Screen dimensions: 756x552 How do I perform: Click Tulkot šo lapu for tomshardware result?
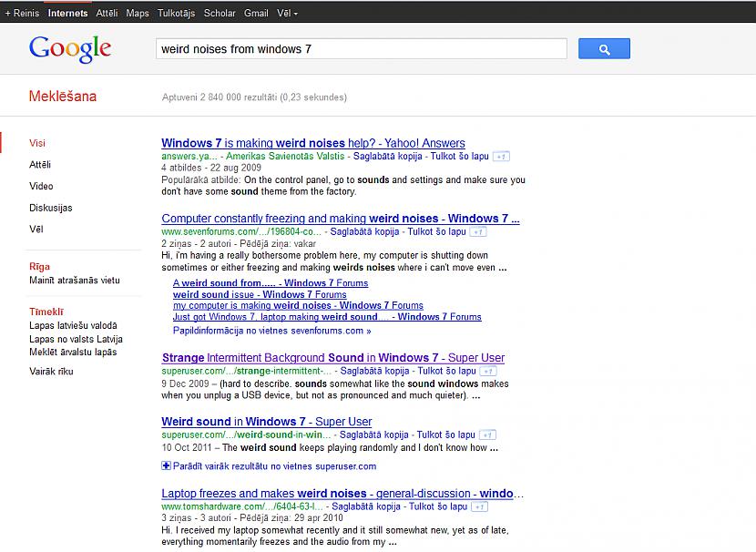[x=438, y=506]
